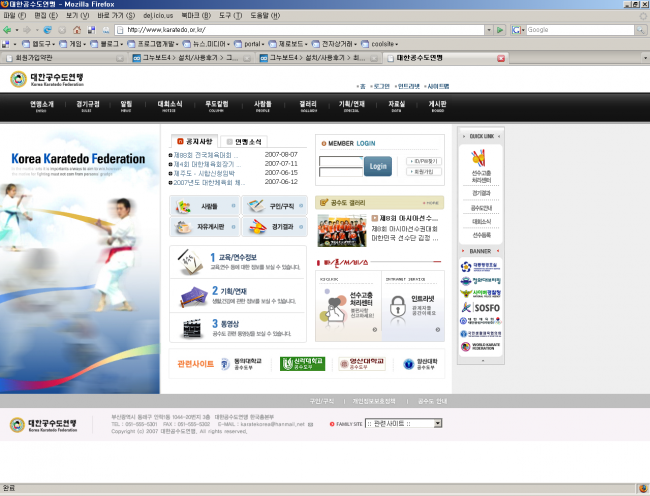This screenshot has width=650, height=496.
Task: Switch to the 연맹소식 news tab
Action: point(244,142)
